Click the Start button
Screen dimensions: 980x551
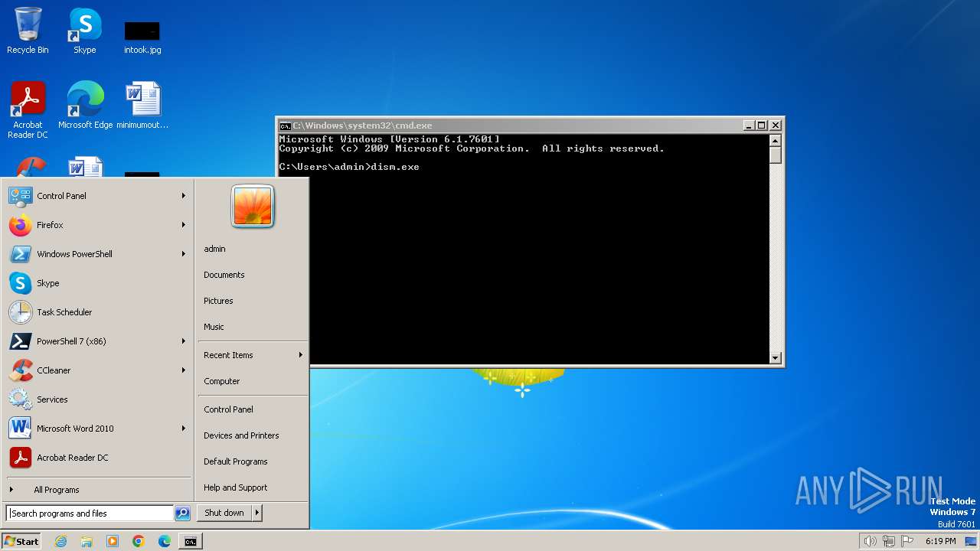click(21, 541)
